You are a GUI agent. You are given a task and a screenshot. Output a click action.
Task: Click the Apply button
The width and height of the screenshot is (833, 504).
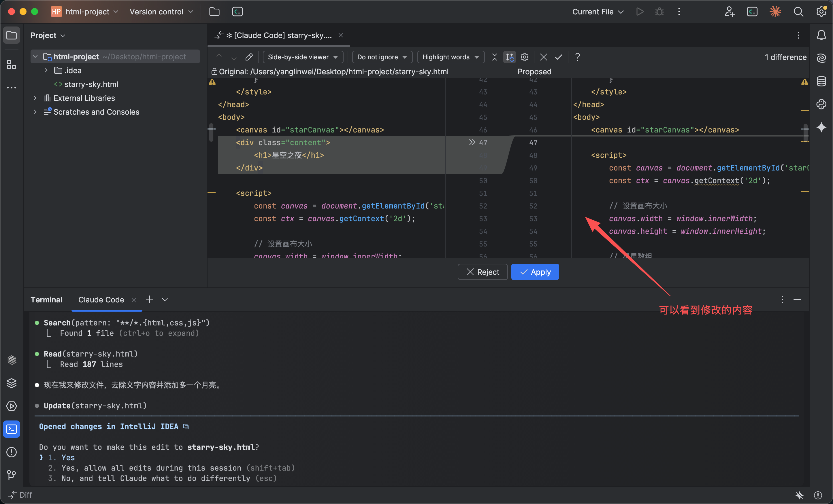click(x=535, y=272)
